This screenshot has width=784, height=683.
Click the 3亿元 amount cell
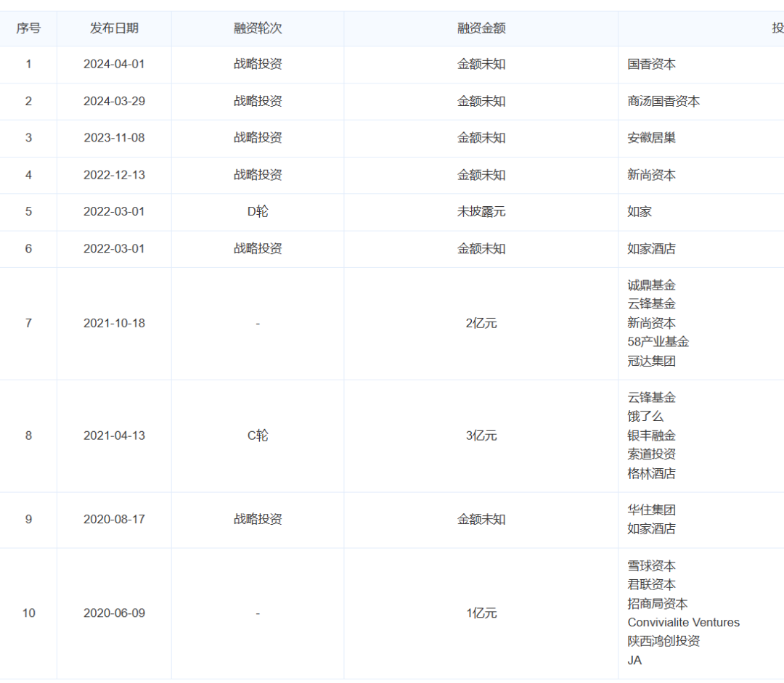click(x=481, y=436)
